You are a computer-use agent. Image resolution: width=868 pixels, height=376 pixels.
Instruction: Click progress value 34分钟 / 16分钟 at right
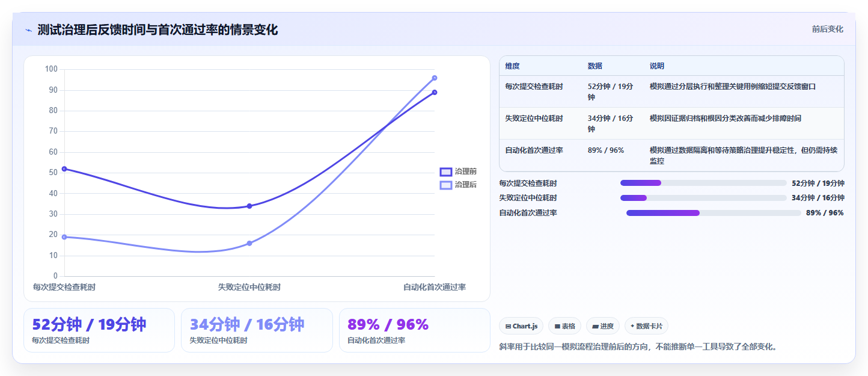point(818,198)
